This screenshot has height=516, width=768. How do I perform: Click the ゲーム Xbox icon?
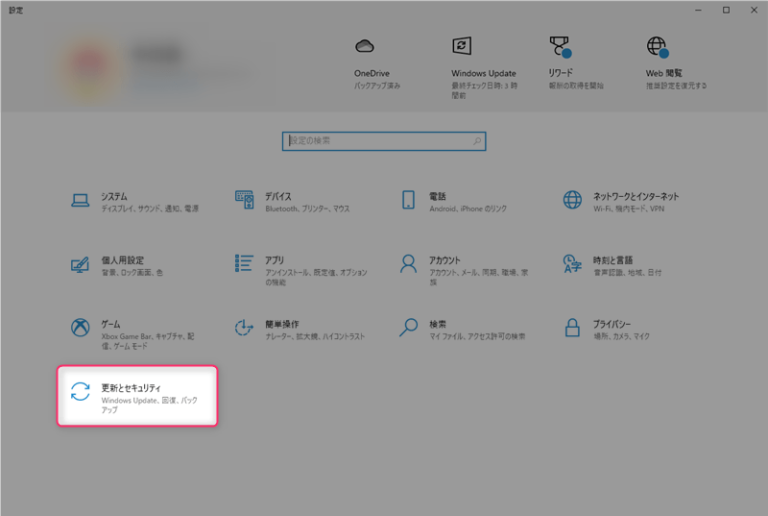(x=80, y=328)
